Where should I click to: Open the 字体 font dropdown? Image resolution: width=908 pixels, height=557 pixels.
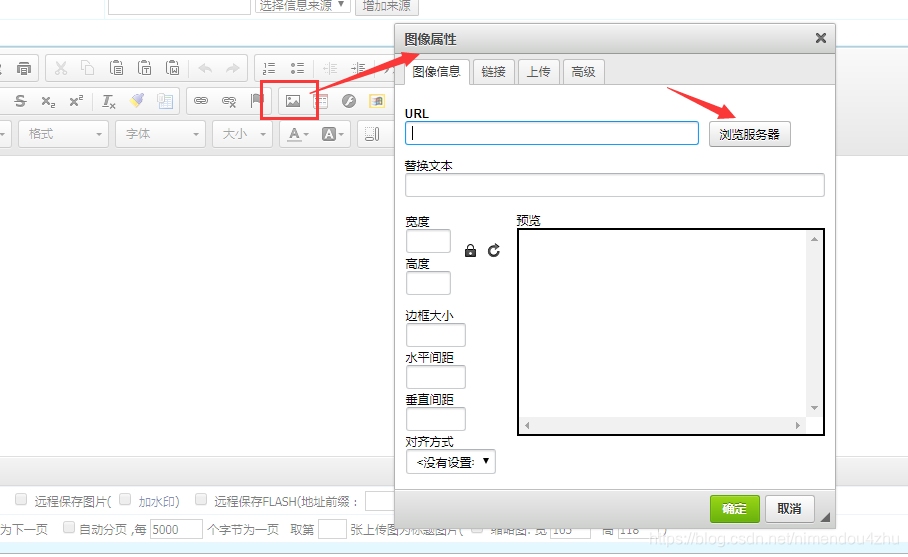(160, 134)
